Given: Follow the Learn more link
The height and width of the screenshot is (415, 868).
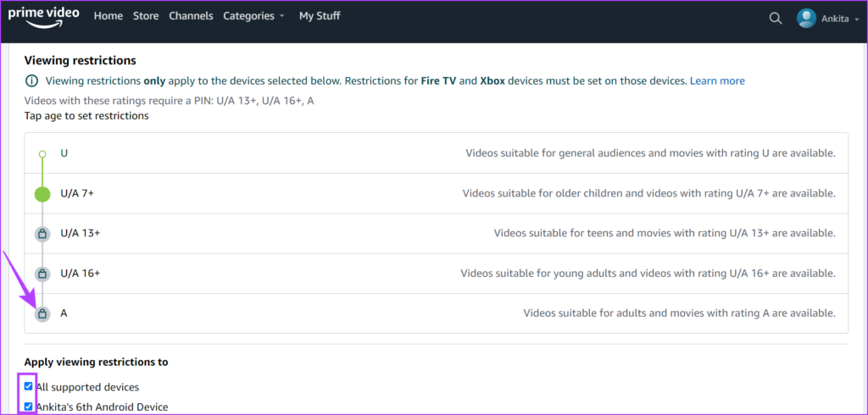Looking at the screenshot, I should click(717, 81).
